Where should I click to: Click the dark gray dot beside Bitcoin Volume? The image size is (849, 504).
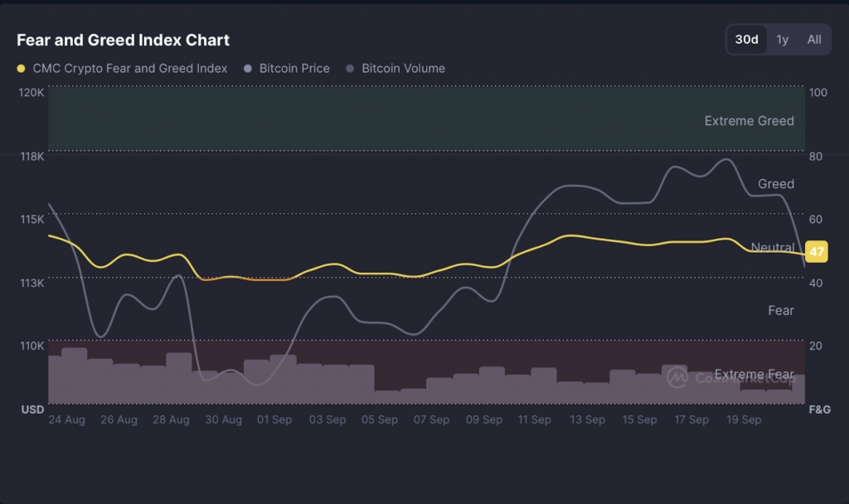pyautogui.click(x=350, y=69)
